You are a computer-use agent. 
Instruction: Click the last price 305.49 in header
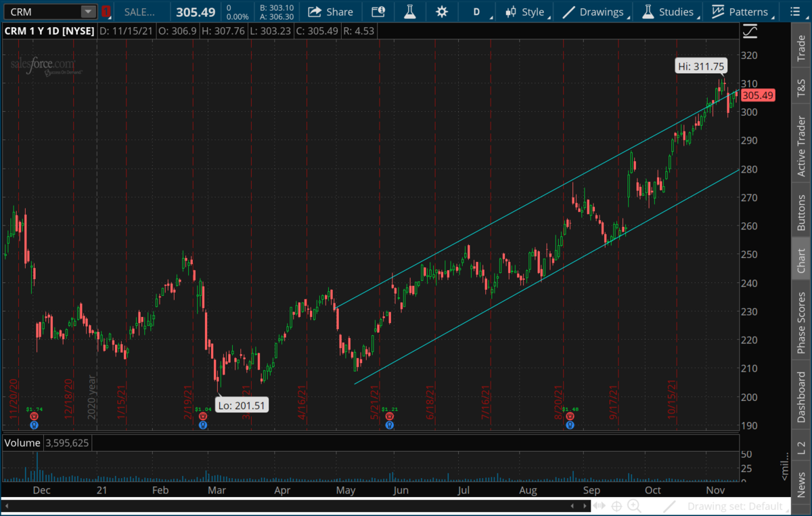click(x=196, y=12)
